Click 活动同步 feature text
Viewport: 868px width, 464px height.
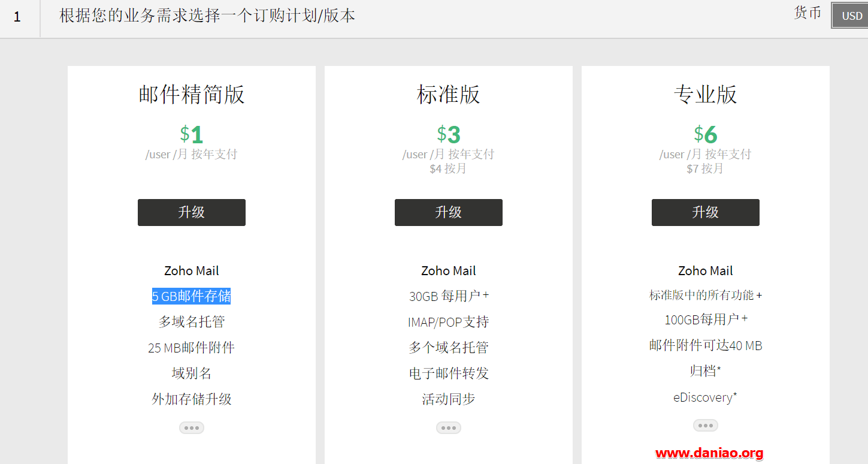449,399
